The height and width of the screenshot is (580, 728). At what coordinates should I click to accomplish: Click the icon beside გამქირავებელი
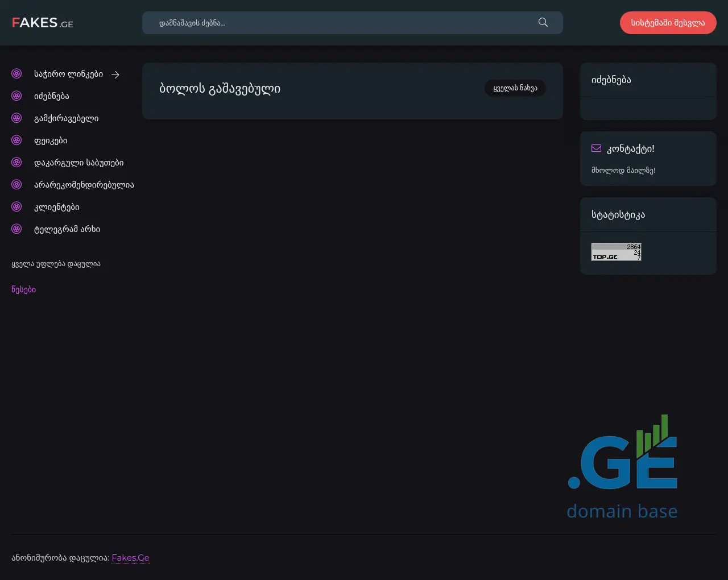click(16, 118)
